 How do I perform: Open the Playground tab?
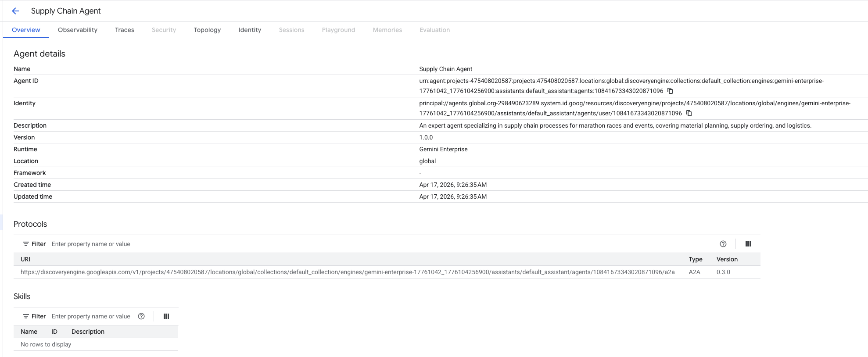click(338, 30)
